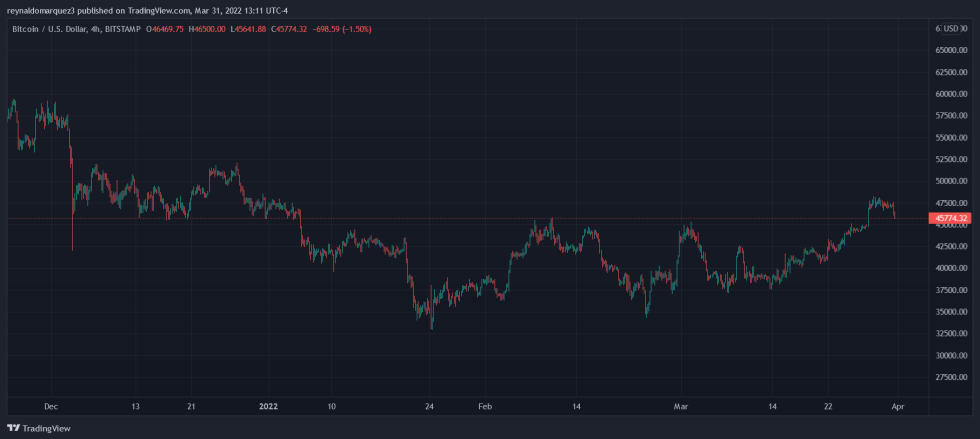This screenshot has height=439, width=980.
Task: Click the low value L45641.88
Action: [248, 29]
